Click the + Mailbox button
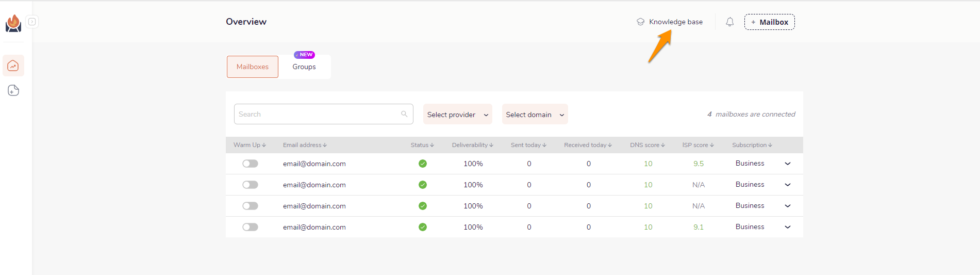Image resolution: width=980 pixels, height=275 pixels. [769, 22]
